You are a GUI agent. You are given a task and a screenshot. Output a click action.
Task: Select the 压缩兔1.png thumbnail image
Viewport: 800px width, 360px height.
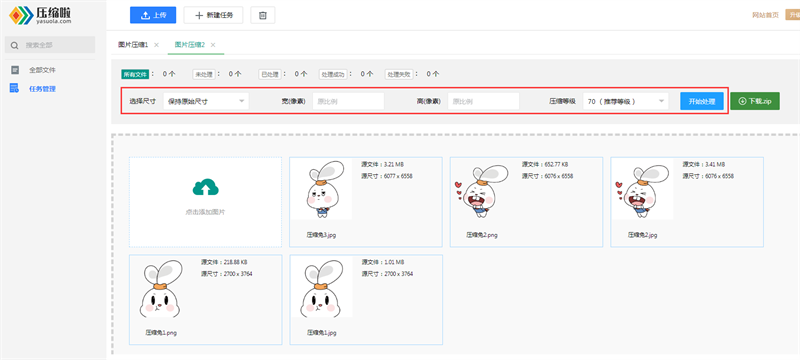(161, 287)
